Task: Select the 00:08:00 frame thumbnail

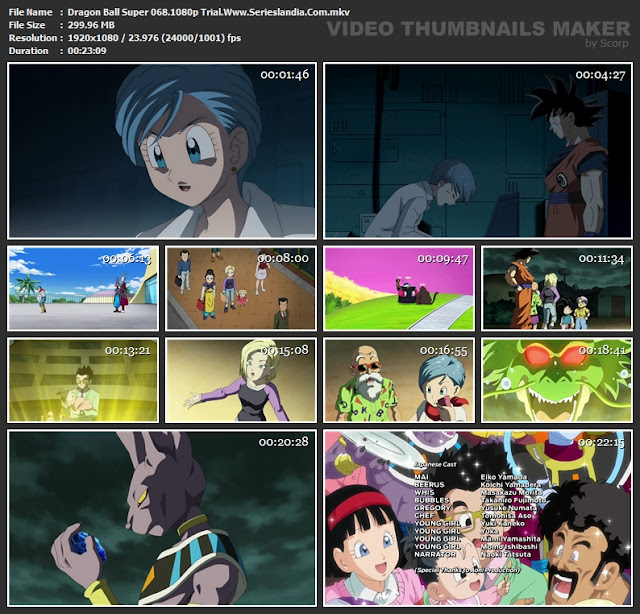Action: [x=241, y=288]
